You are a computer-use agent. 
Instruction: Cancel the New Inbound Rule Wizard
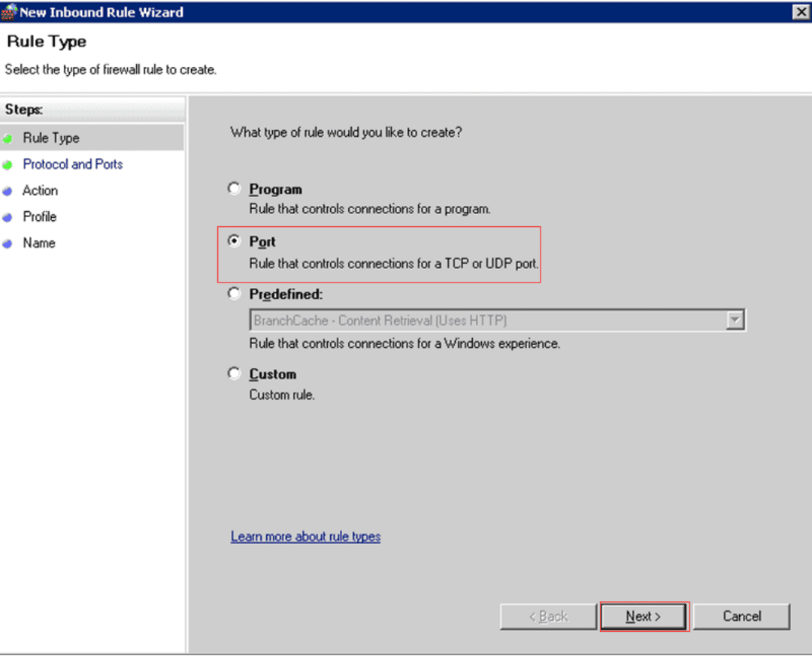741,616
